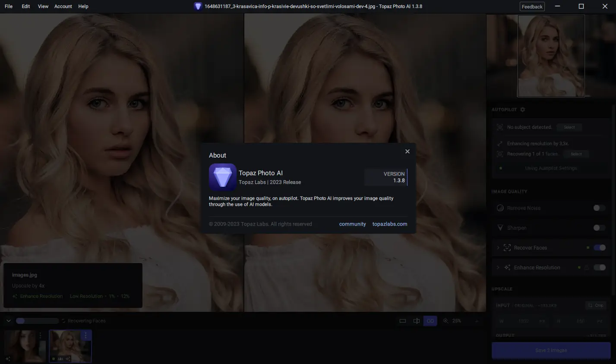Viewport: 616px width, 364px height.
Task: Click 'Upscale by 4x' text
Action: pos(28,286)
